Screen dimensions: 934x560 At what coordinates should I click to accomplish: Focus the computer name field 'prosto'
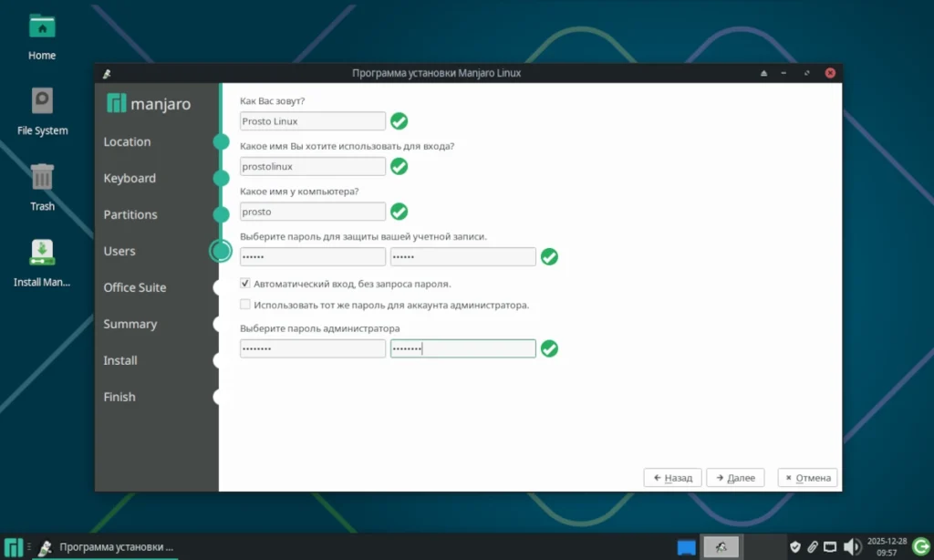click(313, 212)
